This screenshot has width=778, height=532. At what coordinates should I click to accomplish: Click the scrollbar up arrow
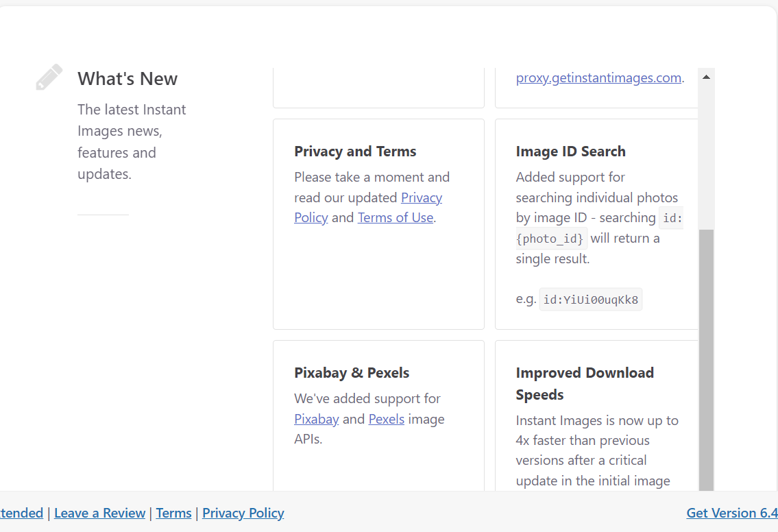(705, 77)
